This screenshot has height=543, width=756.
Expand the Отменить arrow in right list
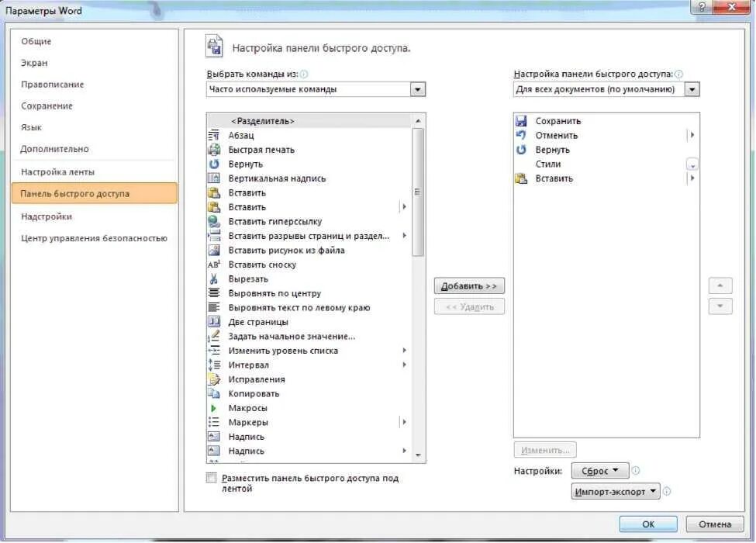[692, 135]
